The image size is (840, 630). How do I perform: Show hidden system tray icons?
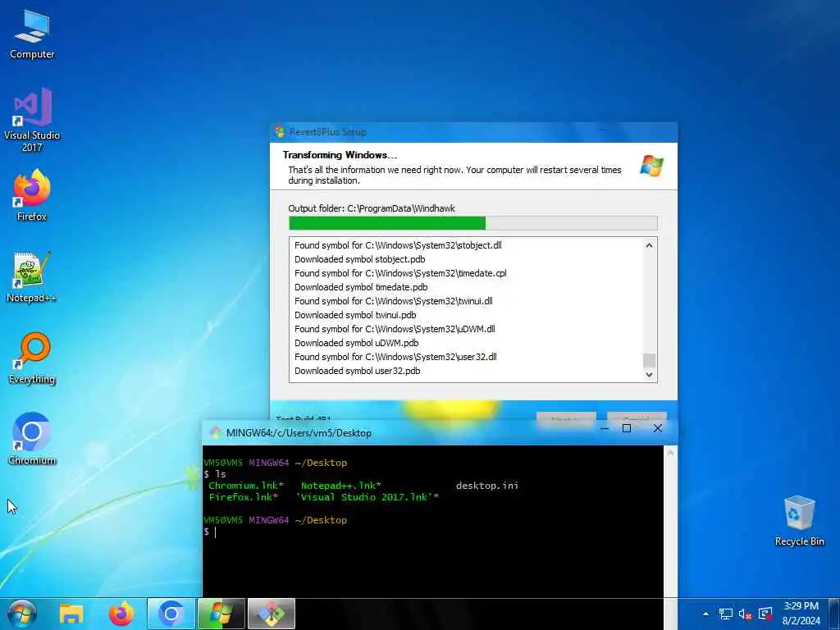point(705,614)
